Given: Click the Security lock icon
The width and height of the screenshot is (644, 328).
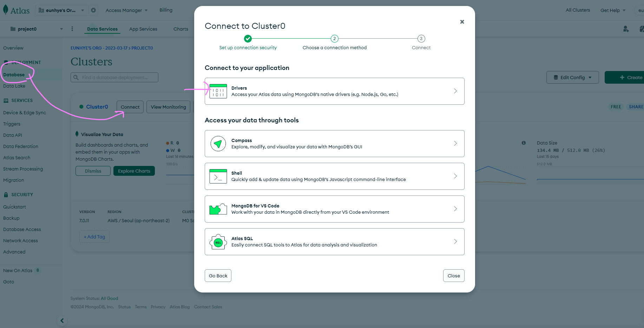Looking at the screenshot, I should [x=6, y=195].
